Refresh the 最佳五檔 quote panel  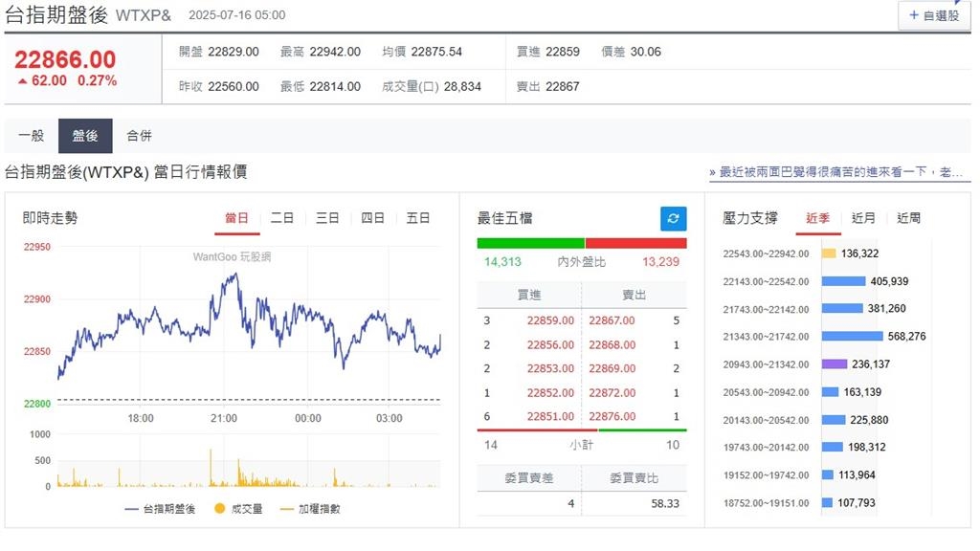(674, 218)
